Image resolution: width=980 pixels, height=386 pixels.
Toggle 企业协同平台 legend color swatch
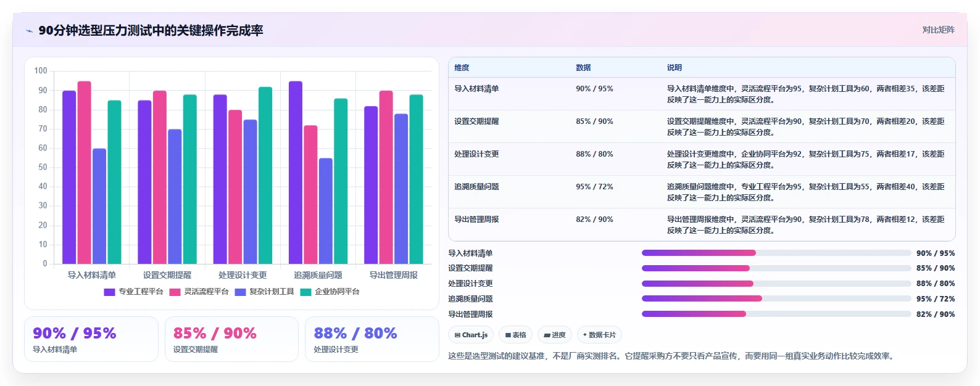(305, 292)
